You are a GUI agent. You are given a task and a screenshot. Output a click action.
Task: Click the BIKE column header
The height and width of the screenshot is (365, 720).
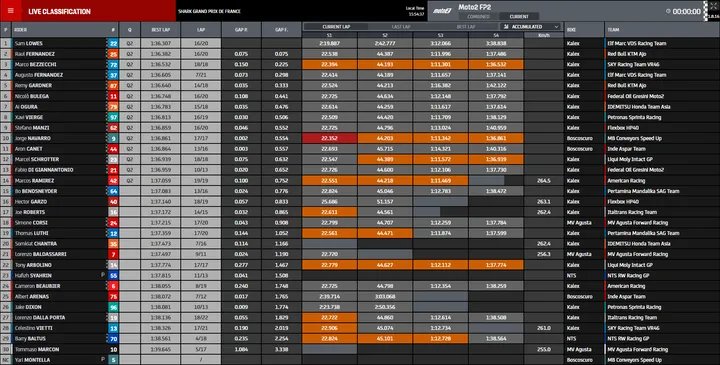pos(571,30)
